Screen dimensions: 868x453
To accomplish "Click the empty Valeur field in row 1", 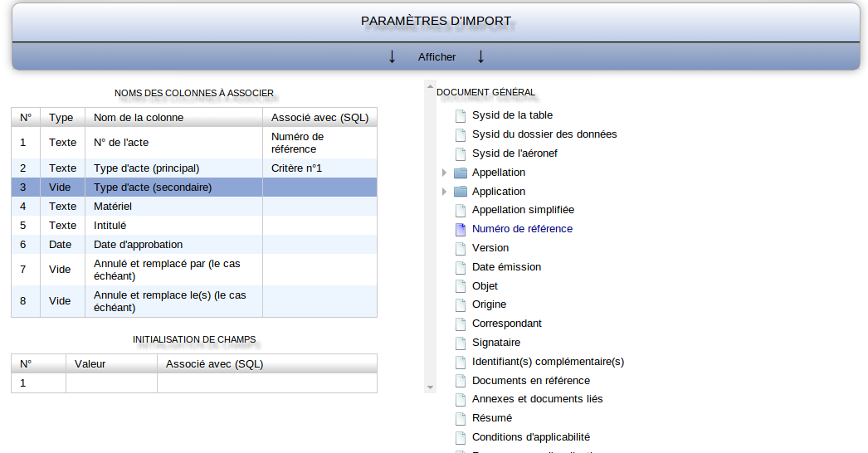I will [x=111, y=383].
